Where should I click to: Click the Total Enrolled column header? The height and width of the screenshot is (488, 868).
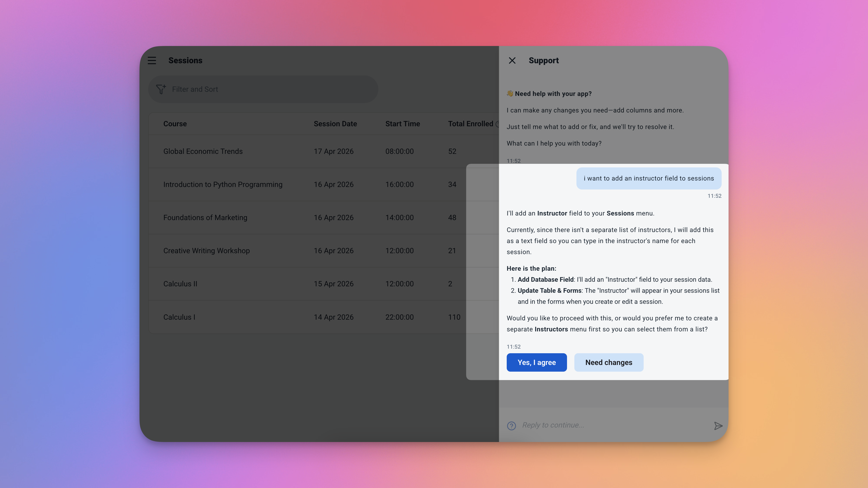pyautogui.click(x=470, y=123)
